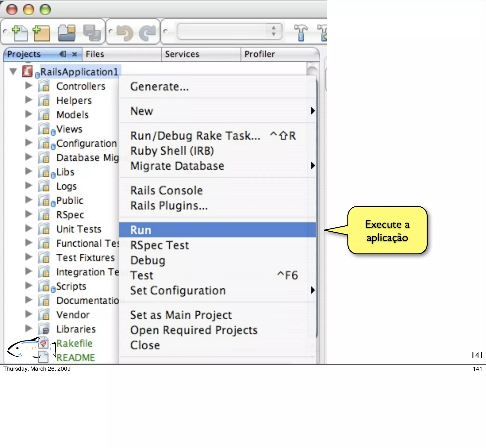
Task: Click the Build hammer icon
Action: pos(301,33)
